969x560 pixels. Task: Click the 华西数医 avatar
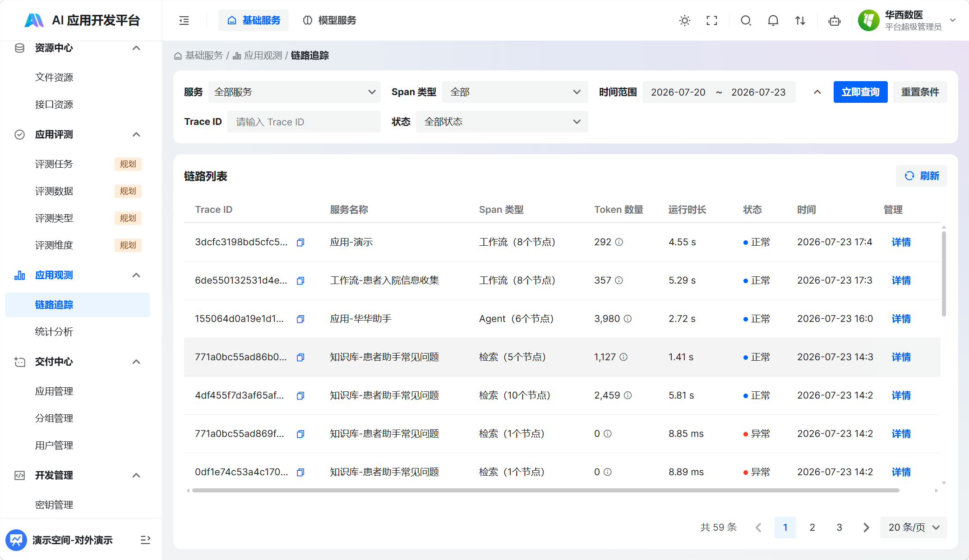point(869,20)
